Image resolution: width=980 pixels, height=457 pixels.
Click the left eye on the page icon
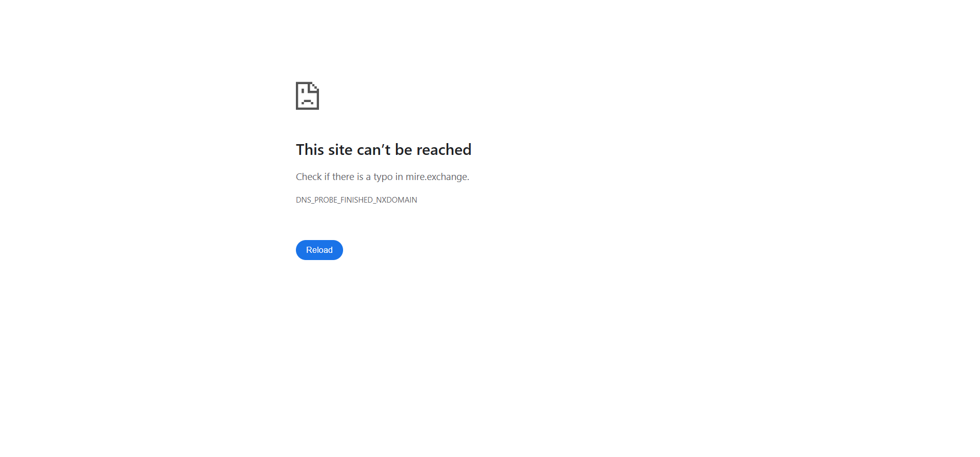304,90
